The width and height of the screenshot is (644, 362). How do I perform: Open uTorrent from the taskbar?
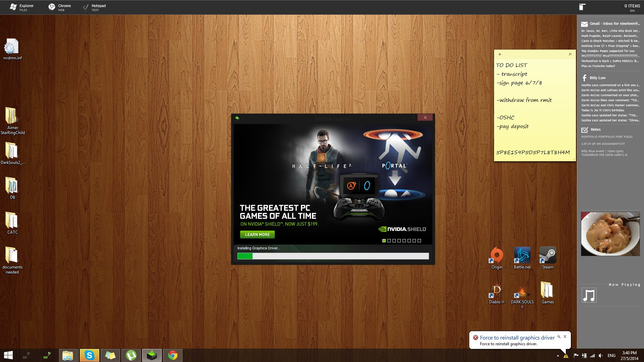(x=131, y=355)
